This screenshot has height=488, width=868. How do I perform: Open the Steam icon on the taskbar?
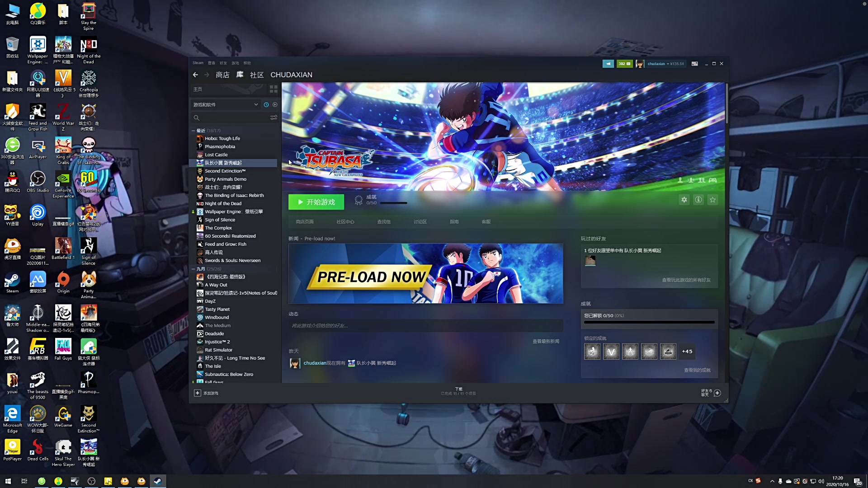point(158,481)
